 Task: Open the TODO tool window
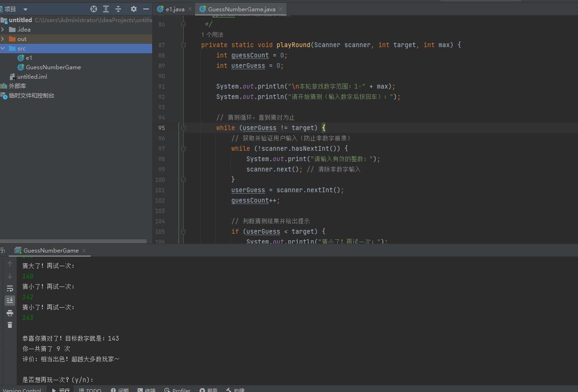click(x=90, y=390)
